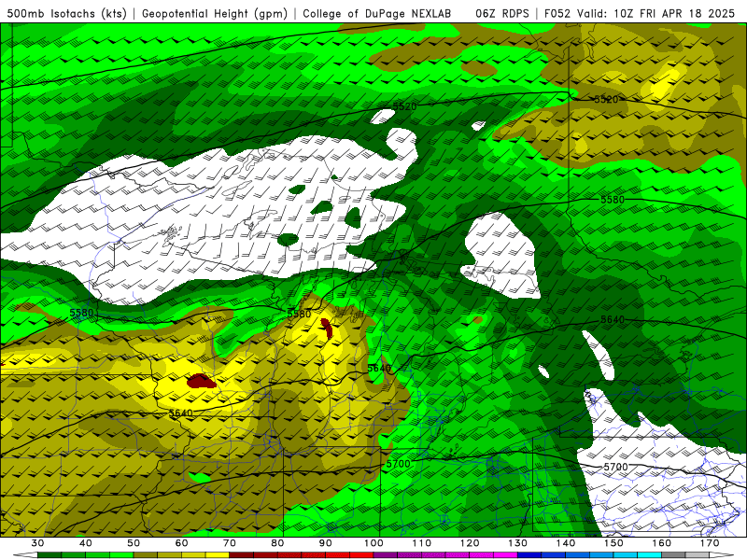Click the 5580 contour label nearest the left edge

81,313
